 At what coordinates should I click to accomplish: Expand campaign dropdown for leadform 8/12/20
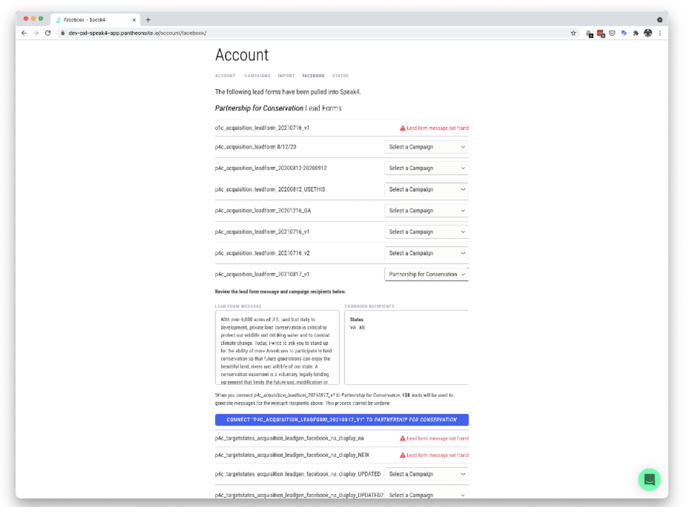click(x=426, y=147)
